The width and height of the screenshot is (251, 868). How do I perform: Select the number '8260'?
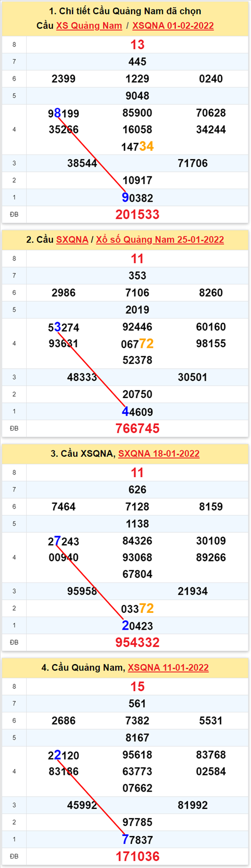211,293
